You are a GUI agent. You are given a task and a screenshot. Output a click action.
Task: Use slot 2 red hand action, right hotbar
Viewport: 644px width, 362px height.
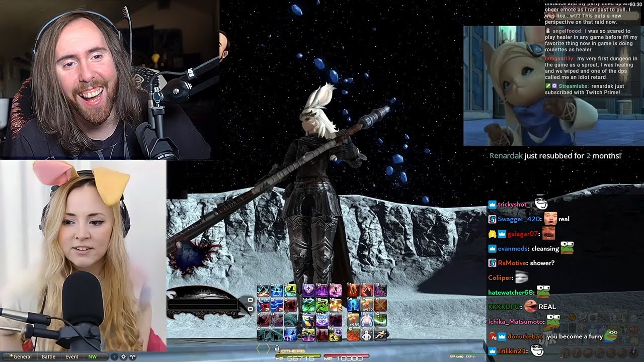coord(367,290)
